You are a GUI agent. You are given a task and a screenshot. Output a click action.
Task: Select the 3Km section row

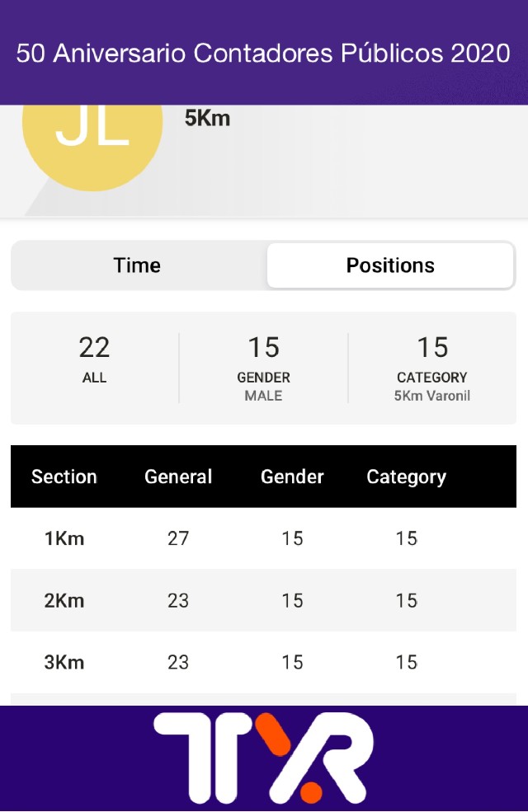click(64, 662)
